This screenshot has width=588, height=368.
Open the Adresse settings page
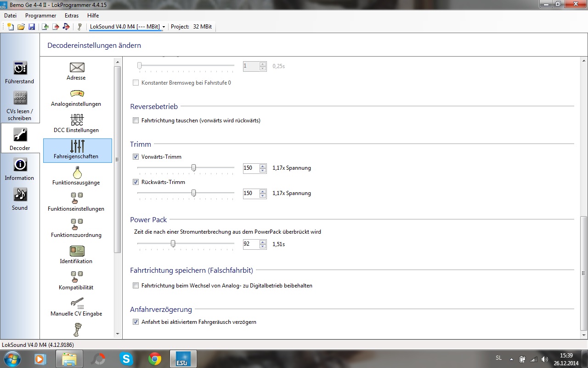coord(76,71)
